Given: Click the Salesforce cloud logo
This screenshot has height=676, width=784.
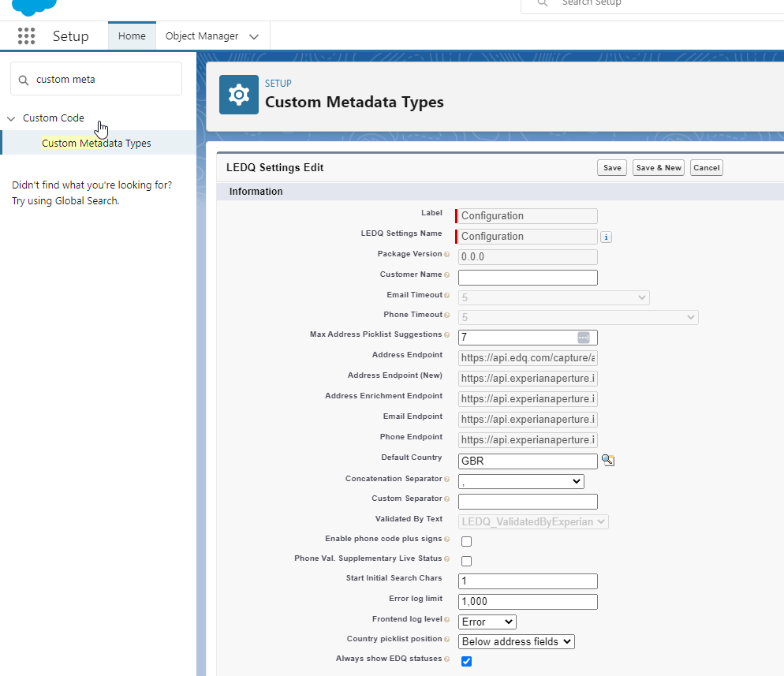Looking at the screenshot, I should [x=33, y=8].
